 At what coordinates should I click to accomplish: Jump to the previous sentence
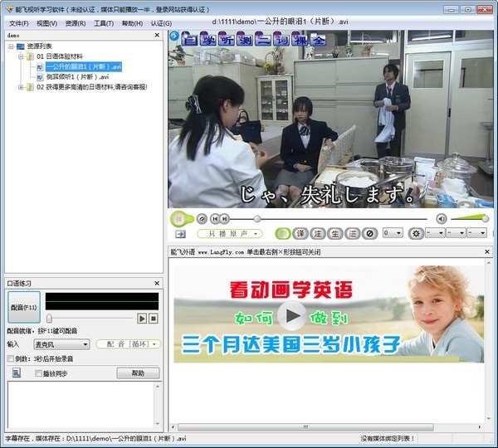coord(215,218)
